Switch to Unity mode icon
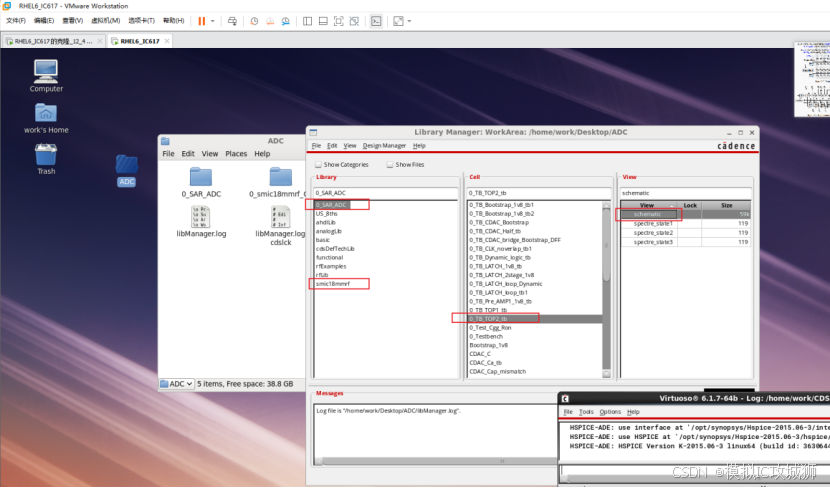Screen dimensions: 830x488 (354, 21)
